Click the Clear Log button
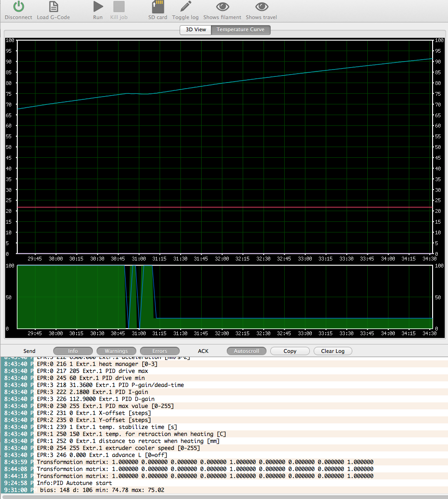The height and width of the screenshot is (499, 448). (x=333, y=351)
